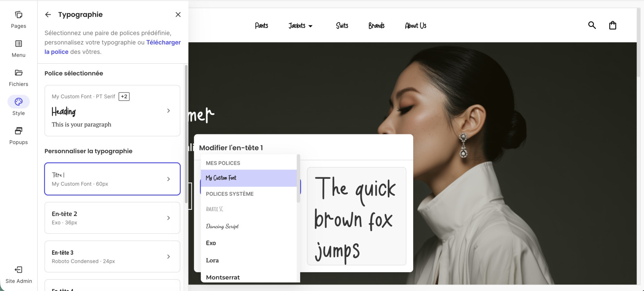Open the Fichiers folder icon
Viewport: 644px width, 291px height.
[18, 73]
